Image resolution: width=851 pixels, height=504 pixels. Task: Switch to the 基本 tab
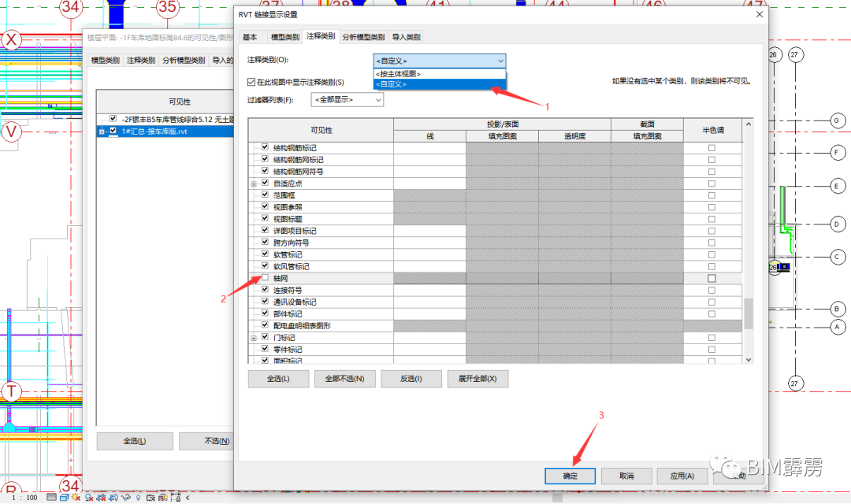pos(250,37)
